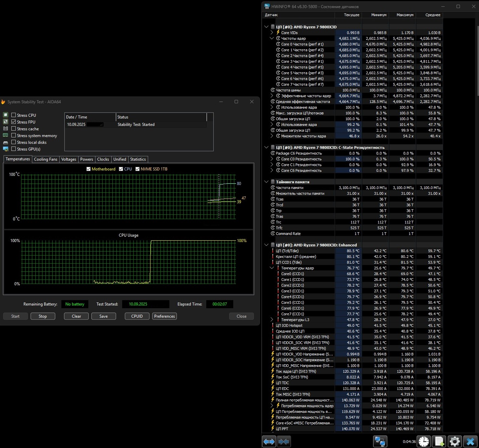Click the Максимум column header
The width and height of the screenshot is (479, 448).
tap(402, 15)
